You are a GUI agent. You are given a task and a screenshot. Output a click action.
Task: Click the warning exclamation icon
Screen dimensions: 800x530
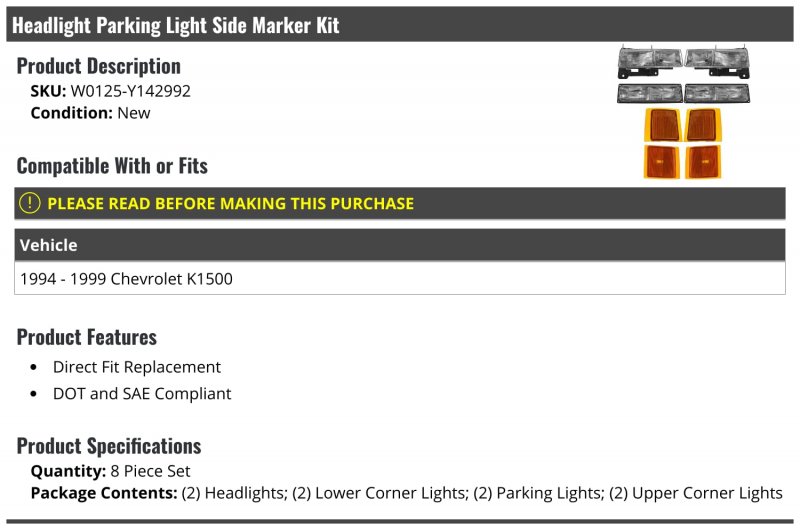(30, 203)
